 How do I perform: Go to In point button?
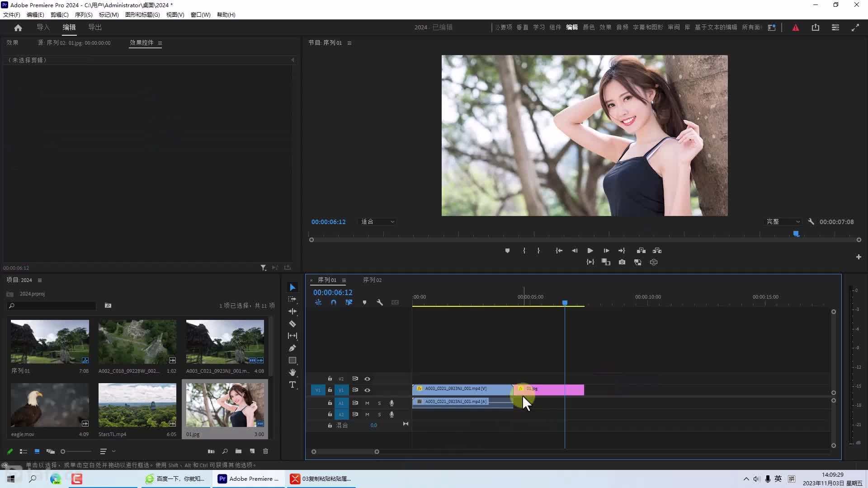pyautogui.click(x=559, y=250)
